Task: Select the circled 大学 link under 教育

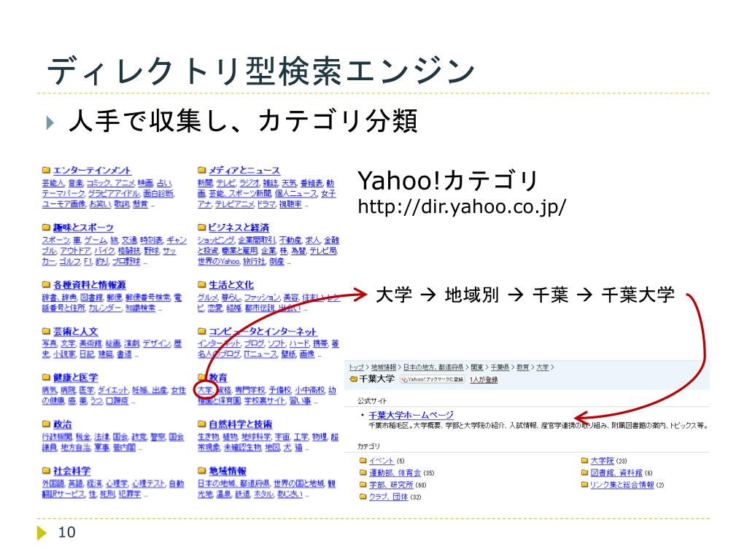Action: 205,390
